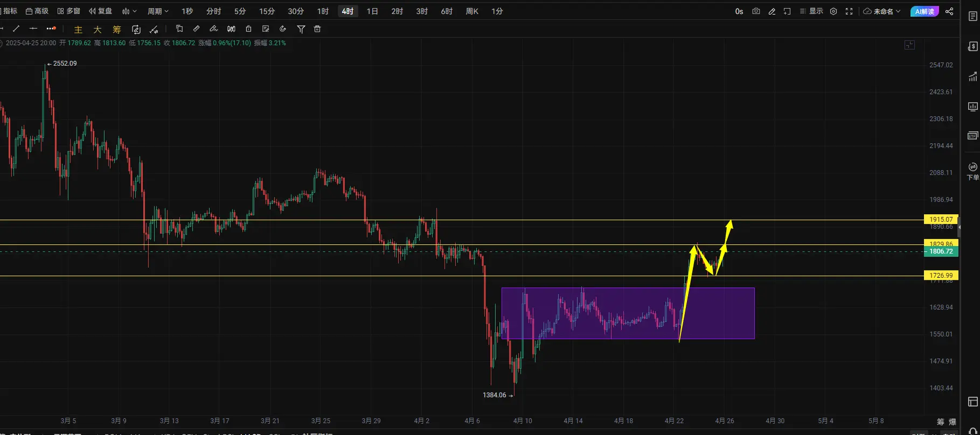Open the note edit icon
Image resolution: width=980 pixels, height=435 pixels.
point(266,29)
